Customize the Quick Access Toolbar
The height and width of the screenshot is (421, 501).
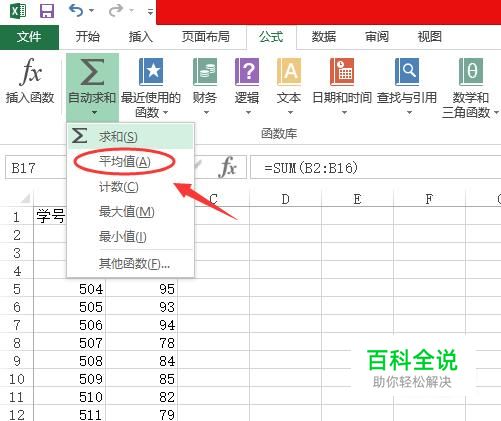point(150,12)
